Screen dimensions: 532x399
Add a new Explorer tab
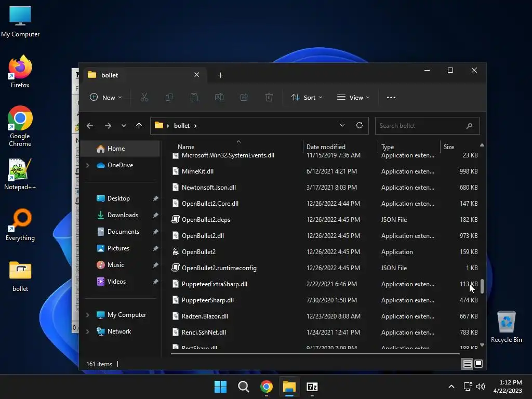point(220,75)
